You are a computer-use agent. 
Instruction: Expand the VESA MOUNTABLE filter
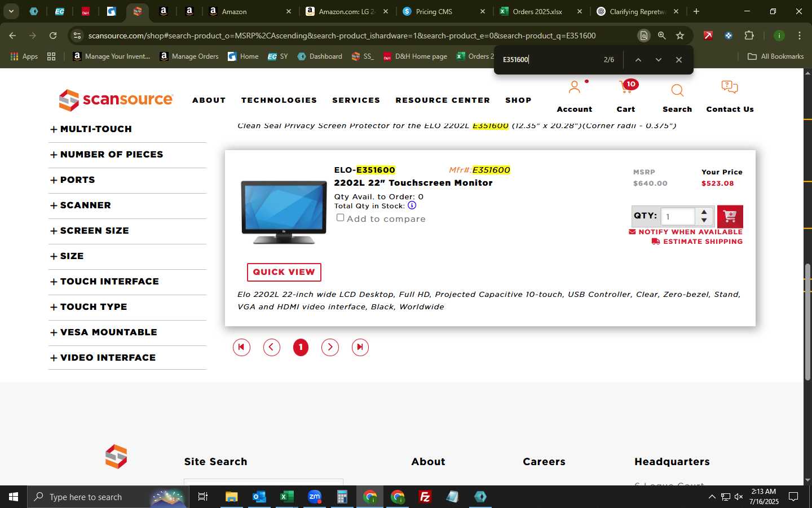104,332
